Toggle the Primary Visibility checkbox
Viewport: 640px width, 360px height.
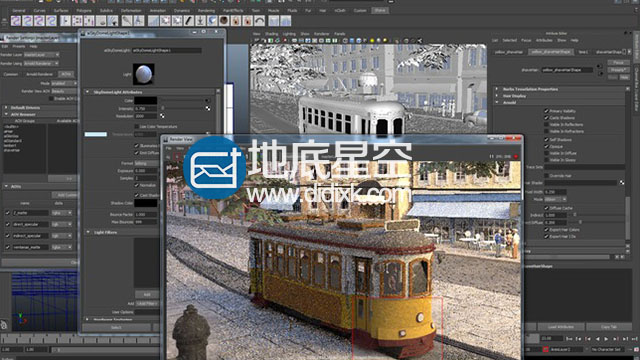coord(546,111)
